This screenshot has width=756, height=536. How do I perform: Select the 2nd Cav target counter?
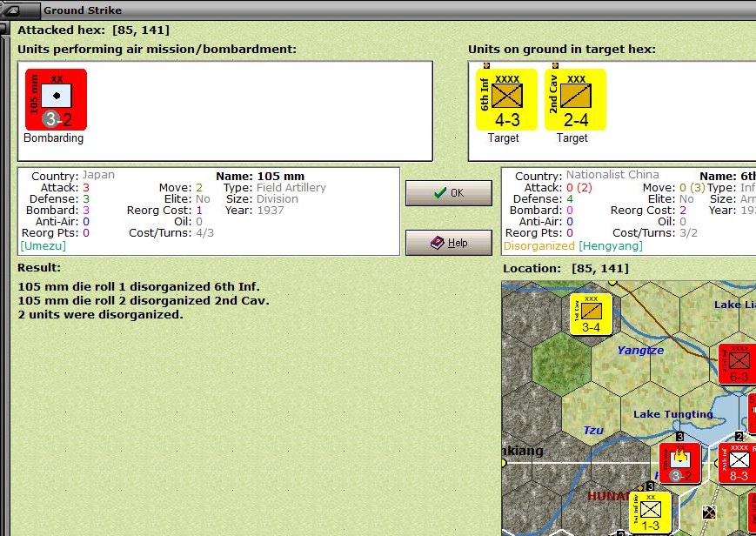(x=575, y=99)
